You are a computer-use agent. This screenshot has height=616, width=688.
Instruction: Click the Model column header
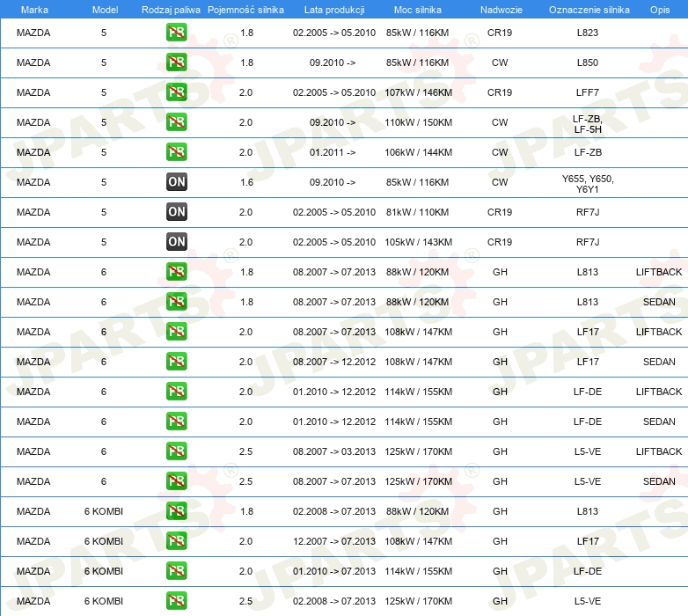click(105, 10)
